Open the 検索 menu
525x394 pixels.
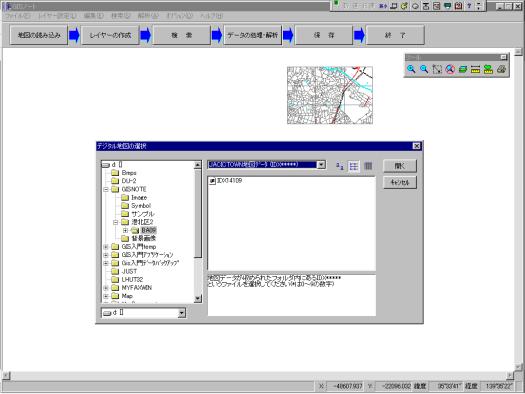121,16
